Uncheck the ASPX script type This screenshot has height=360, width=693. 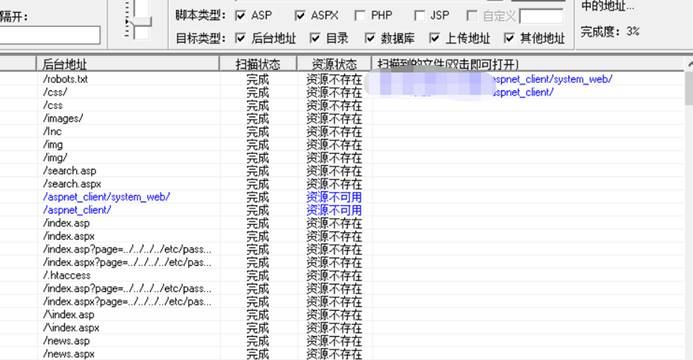(300, 16)
